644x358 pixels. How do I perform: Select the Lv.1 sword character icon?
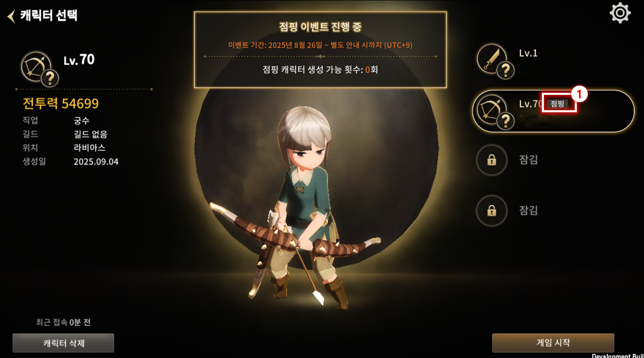click(x=492, y=59)
